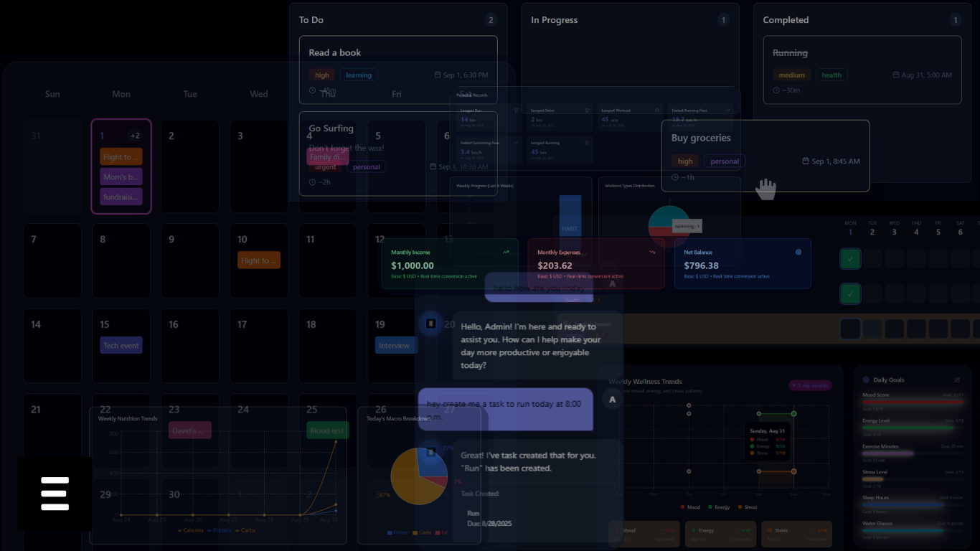
Task: Click the Stress summary card under wellness chart
Action: (x=796, y=534)
